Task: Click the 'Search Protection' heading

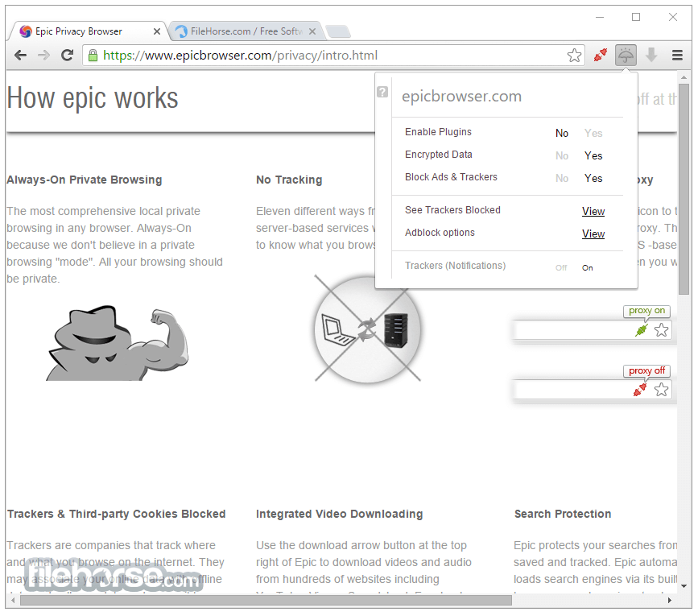Action: click(x=563, y=514)
